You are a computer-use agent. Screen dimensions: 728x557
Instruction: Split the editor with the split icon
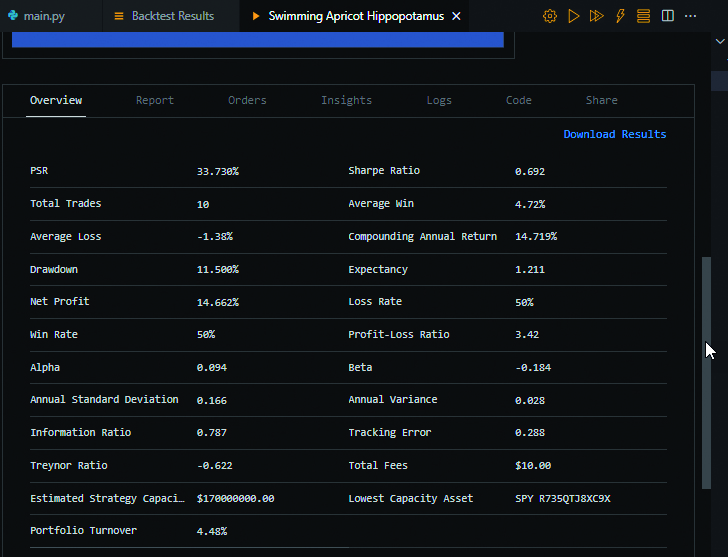click(x=668, y=16)
